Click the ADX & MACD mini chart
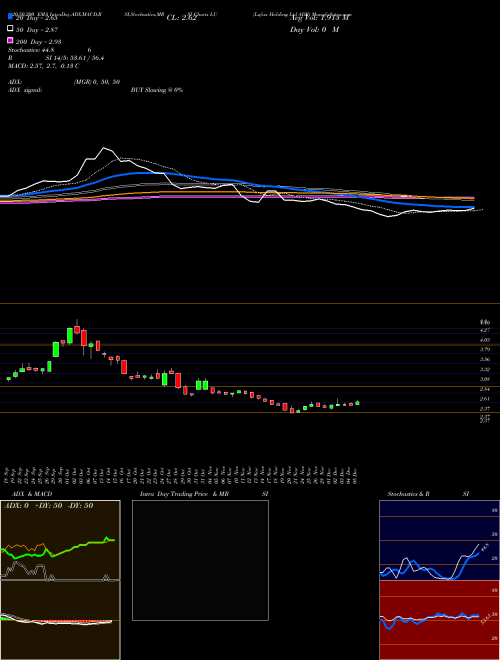Viewport: 500px width, 660px height. tap(60, 580)
